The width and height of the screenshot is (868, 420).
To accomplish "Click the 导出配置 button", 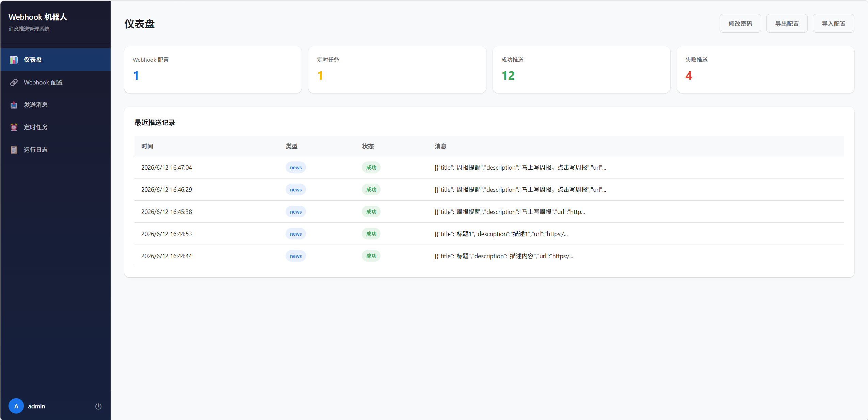I will (x=787, y=24).
